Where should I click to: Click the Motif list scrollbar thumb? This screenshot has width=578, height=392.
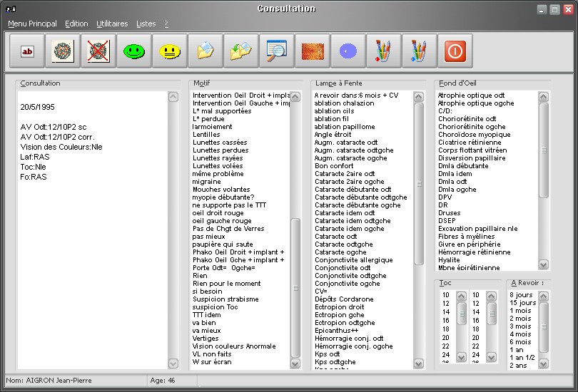click(295, 288)
